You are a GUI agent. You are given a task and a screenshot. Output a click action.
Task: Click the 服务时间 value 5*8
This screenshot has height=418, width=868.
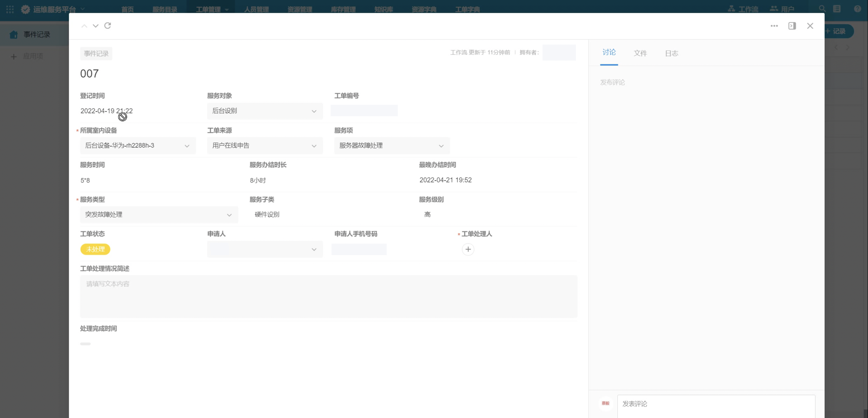click(x=85, y=180)
